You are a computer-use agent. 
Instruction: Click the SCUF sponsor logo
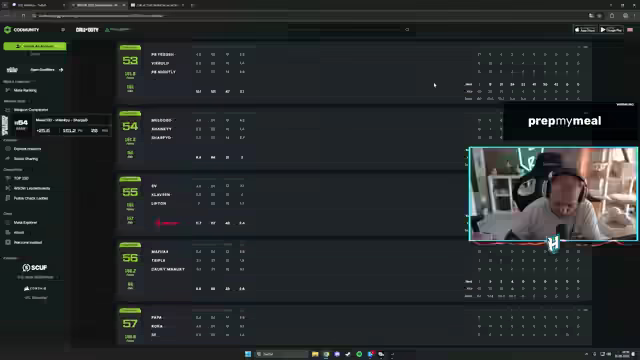pos(35,268)
